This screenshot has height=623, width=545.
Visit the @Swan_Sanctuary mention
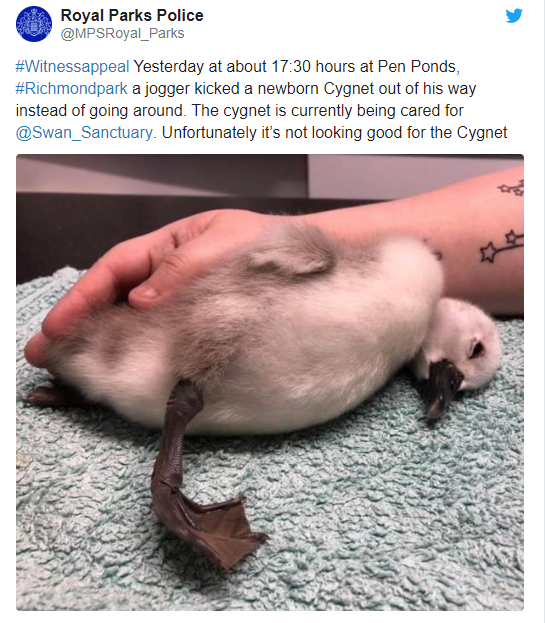coord(84,133)
